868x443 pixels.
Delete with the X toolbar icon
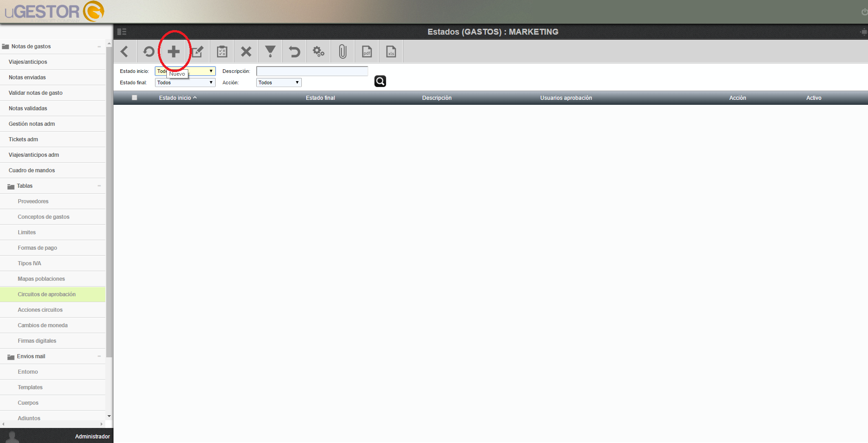click(x=246, y=52)
